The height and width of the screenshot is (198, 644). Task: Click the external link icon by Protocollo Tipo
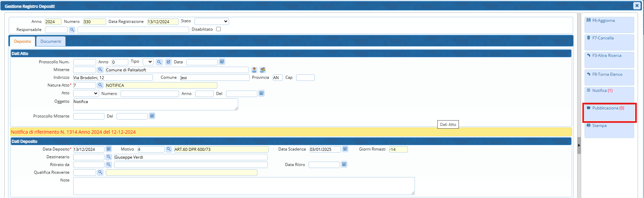(168, 62)
